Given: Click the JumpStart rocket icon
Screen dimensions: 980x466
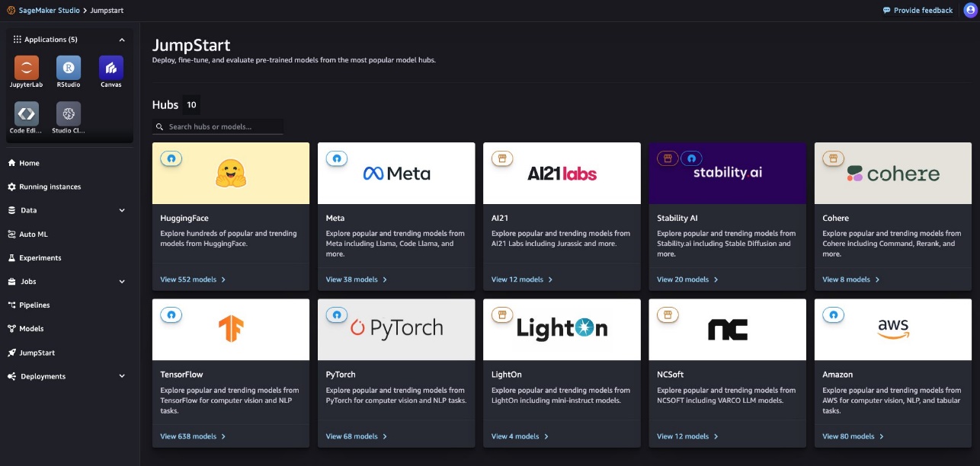Looking at the screenshot, I should pyautogui.click(x=11, y=353).
